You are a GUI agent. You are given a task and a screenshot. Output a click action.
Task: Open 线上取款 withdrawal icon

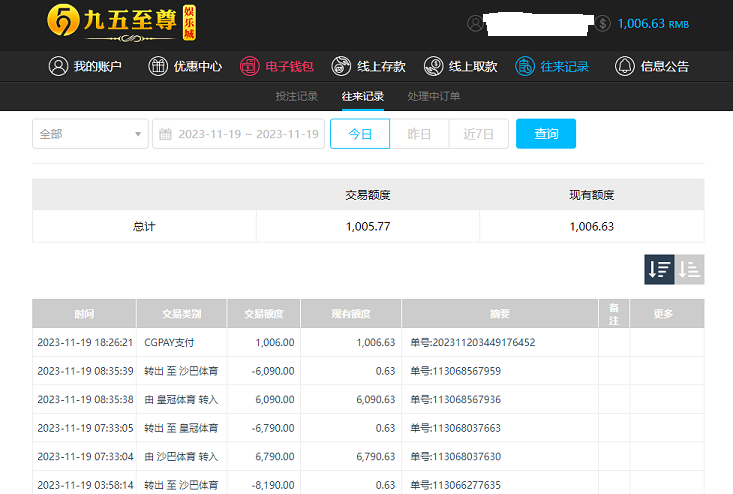[x=433, y=66]
